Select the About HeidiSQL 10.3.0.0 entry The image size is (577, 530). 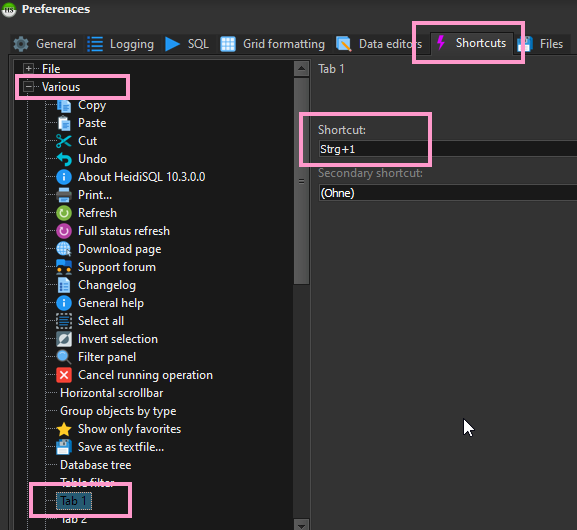coord(142,177)
